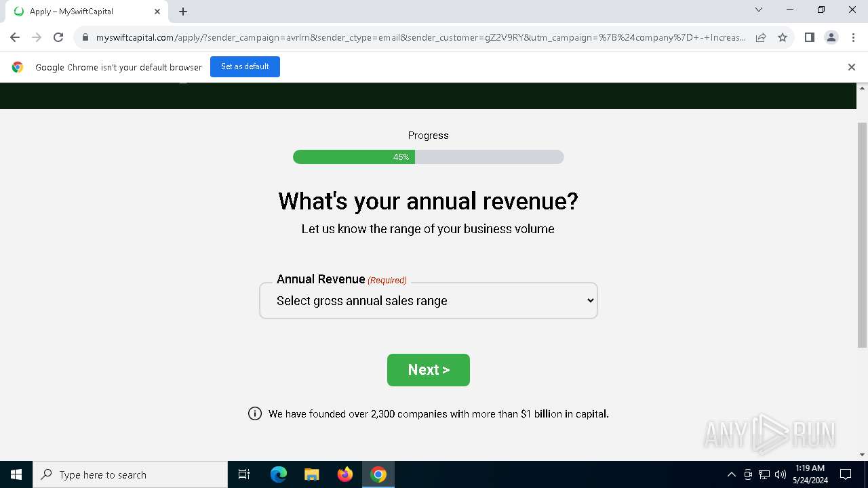The height and width of the screenshot is (488, 868).
Task: Click the 45% progress bar
Action: [x=429, y=157]
